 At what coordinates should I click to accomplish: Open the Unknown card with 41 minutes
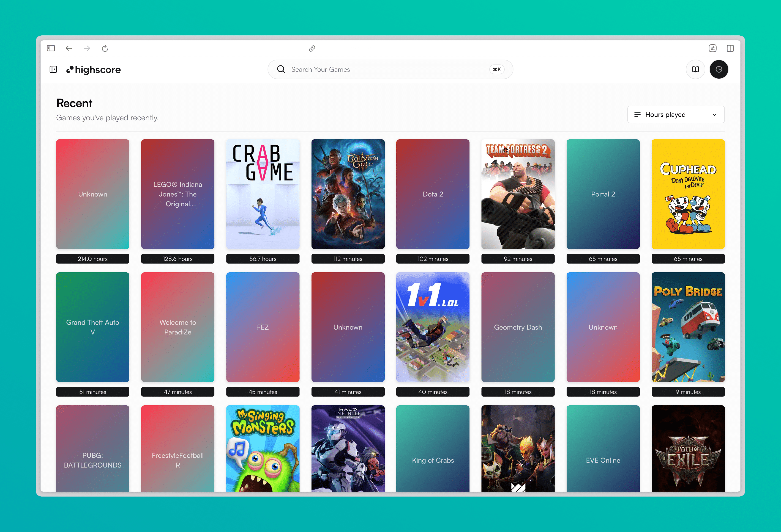[348, 327]
